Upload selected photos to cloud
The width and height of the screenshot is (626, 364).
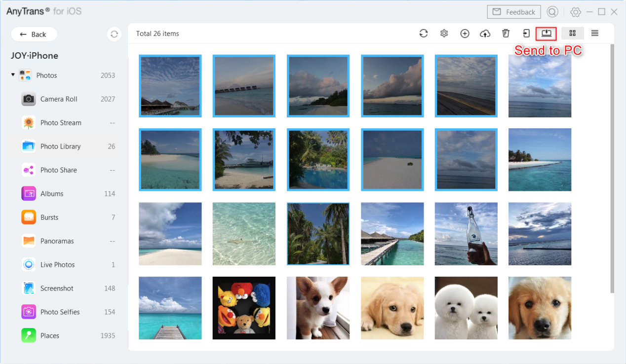tap(485, 33)
